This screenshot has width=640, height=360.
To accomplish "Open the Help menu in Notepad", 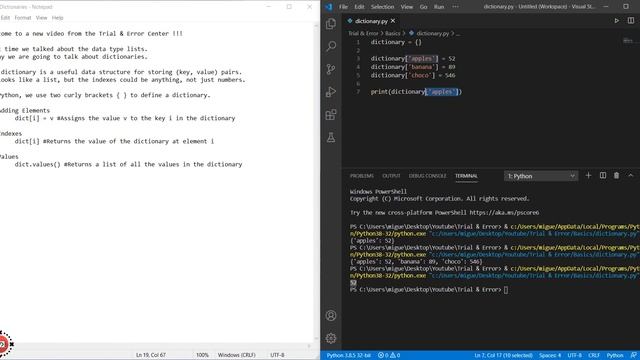I will [58, 18].
